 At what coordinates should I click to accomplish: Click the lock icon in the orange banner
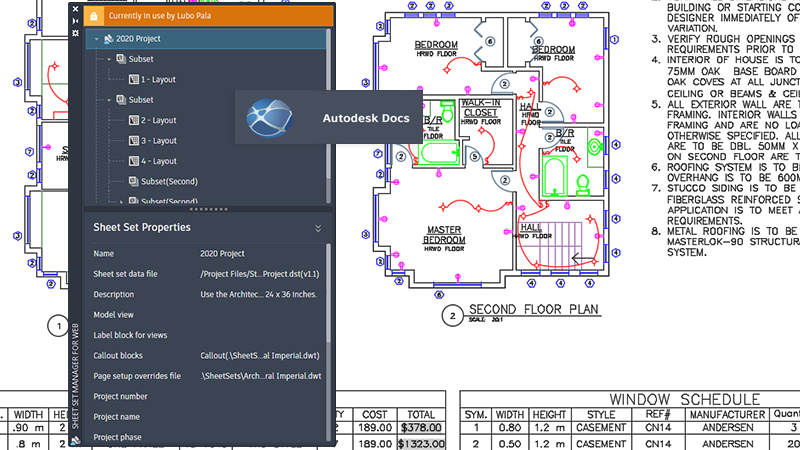click(x=94, y=16)
